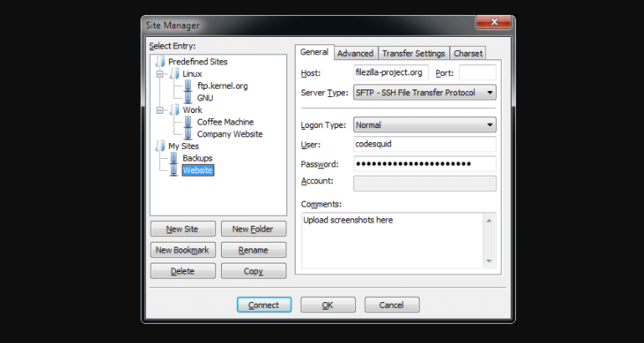This screenshot has width=644, height=343.
Task: Click the Website server icon
Action: pyautogui.click(x=173, y=170)
